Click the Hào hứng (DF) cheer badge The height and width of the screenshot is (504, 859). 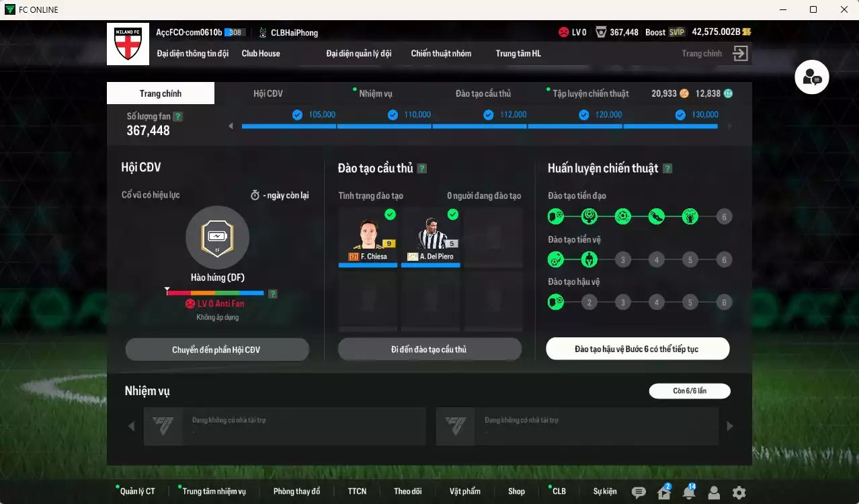coord(217,238)
